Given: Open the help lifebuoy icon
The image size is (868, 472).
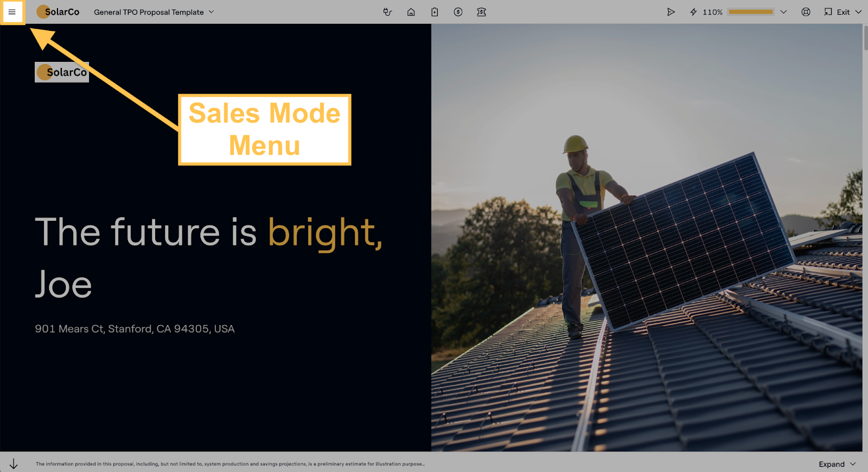Looking at the screenshot, I should click(806, 12).
